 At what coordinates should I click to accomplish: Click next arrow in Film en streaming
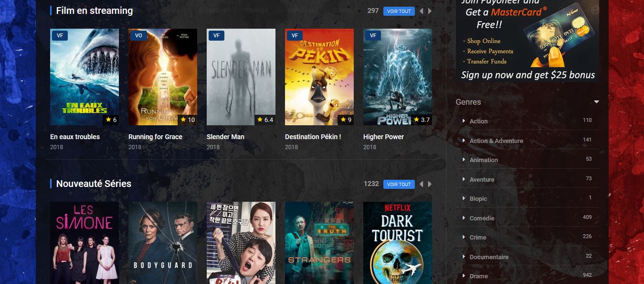(430, 11)
